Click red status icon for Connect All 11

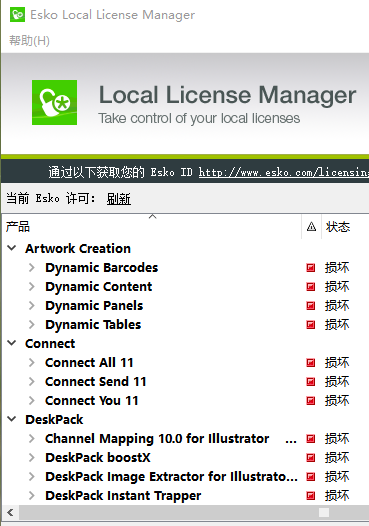coord(311,363)
